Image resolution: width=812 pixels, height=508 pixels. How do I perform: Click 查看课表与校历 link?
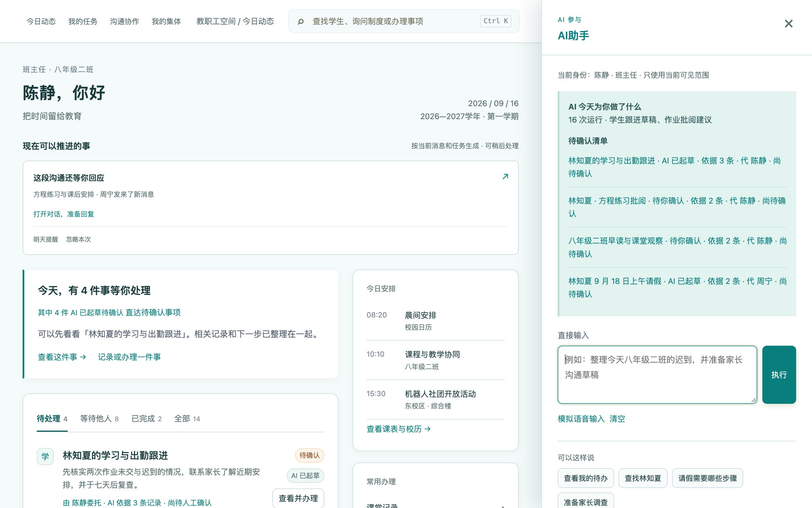coord(398,429)
